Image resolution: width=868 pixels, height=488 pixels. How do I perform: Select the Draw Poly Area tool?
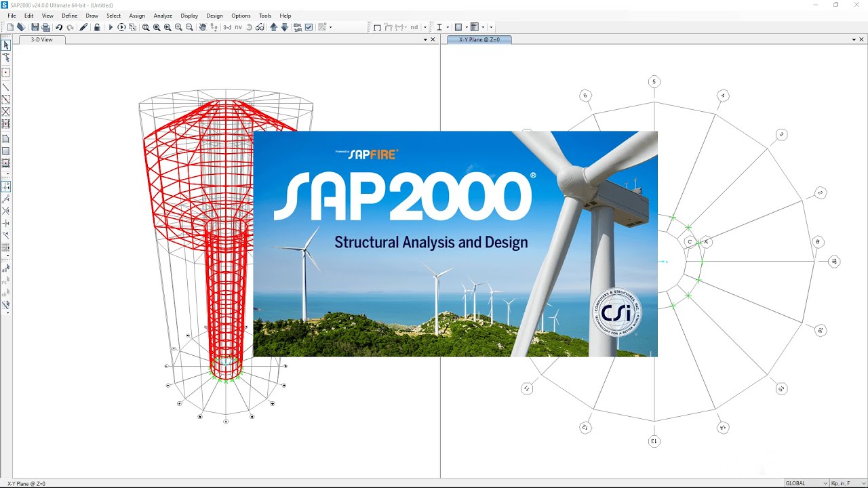pyautogui.click(x=6, y=138)
